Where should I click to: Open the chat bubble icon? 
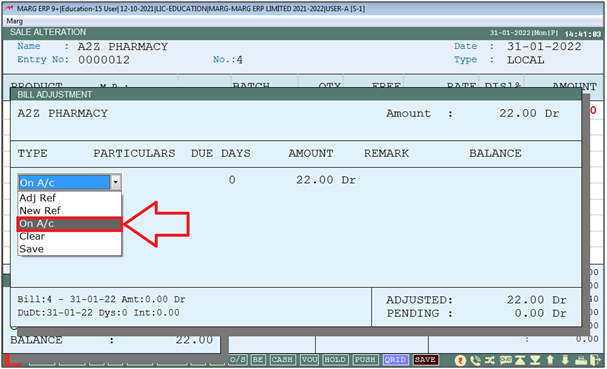coord(505,360)
